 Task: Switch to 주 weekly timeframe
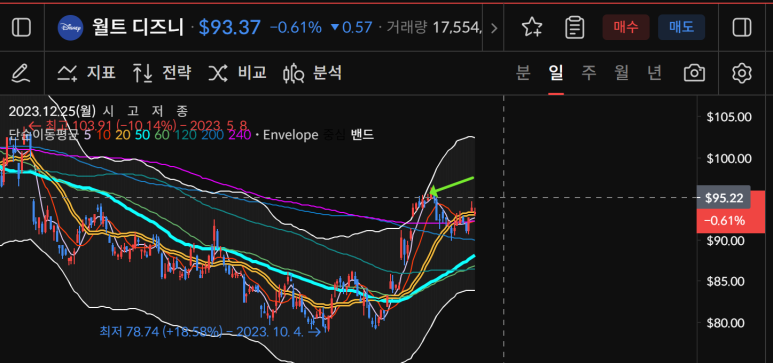tap(588, 73)
